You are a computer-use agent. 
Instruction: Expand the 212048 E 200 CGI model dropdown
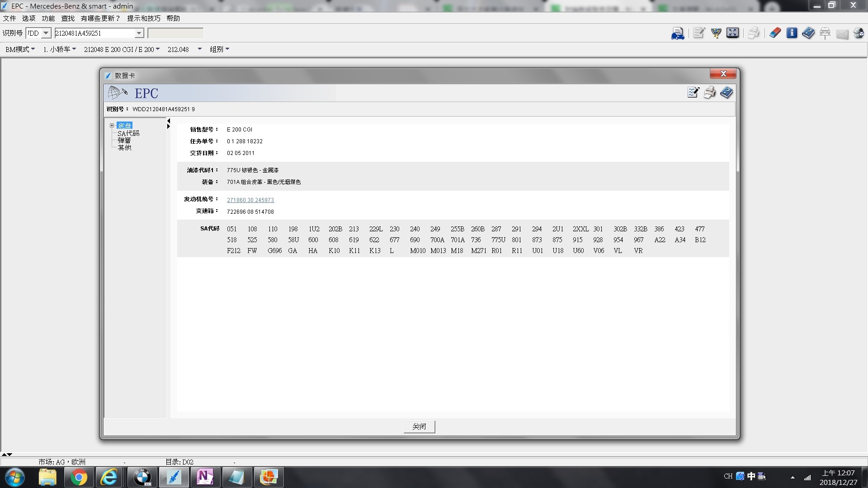[122, 49]
